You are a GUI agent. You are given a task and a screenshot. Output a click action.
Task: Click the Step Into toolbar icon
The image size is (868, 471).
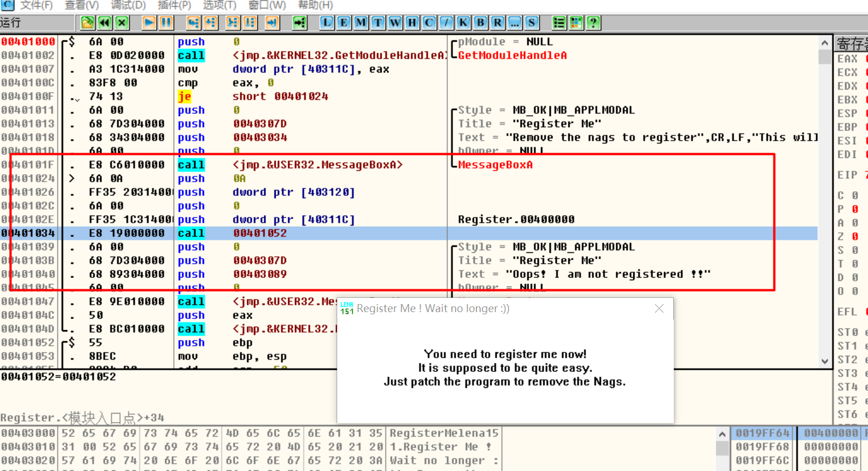pos(194,23)
